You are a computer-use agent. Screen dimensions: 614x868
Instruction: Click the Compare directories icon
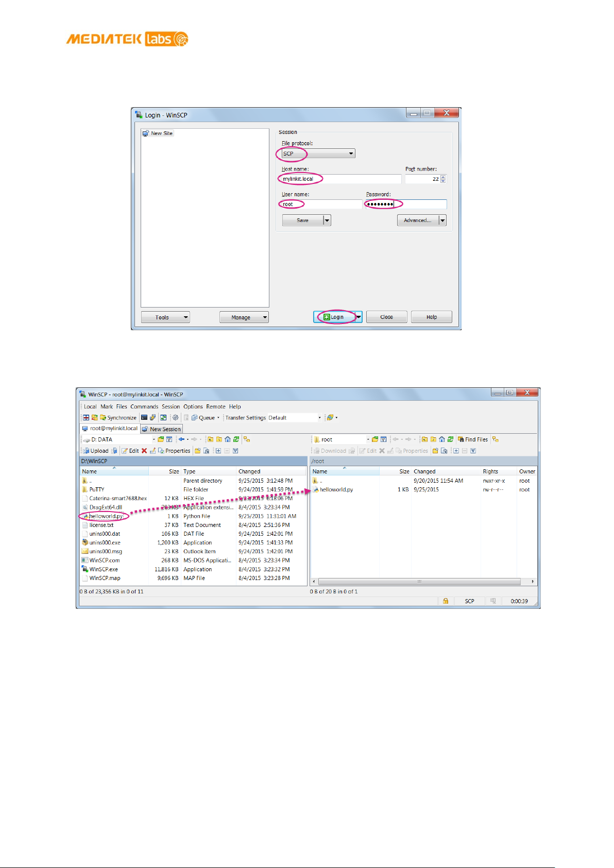(x=86, y=418)
